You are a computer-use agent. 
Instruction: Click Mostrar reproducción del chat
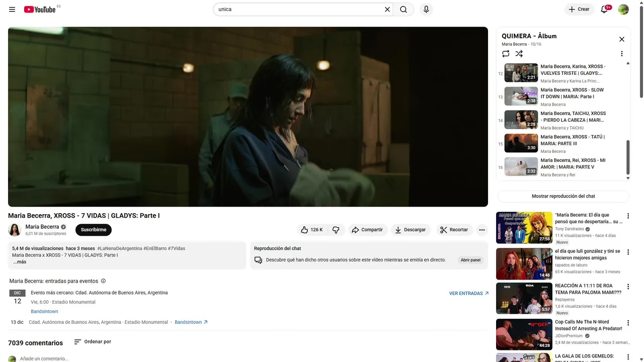click(563, 196)
